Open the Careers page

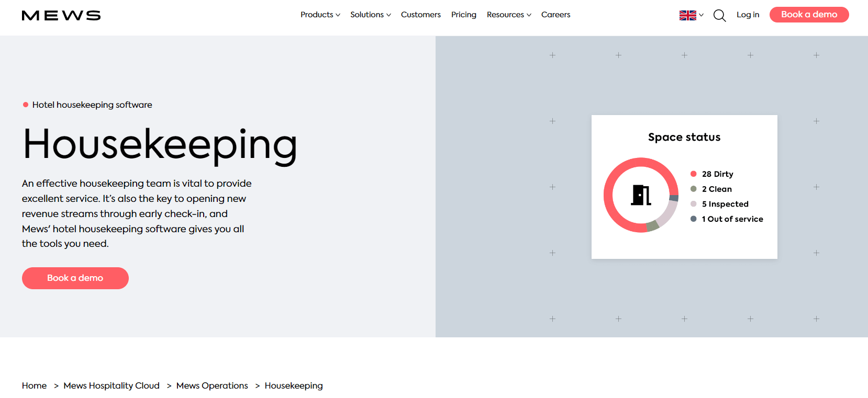point(555,15)
